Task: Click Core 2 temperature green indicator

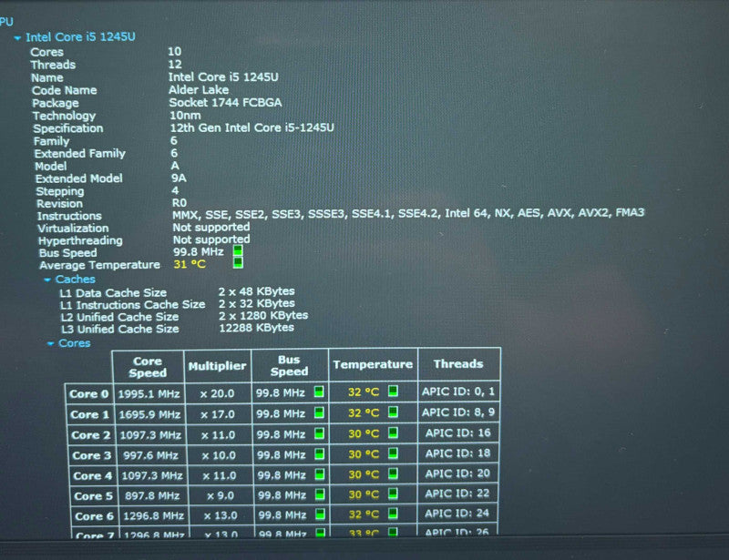Action: tap(393, 433)
